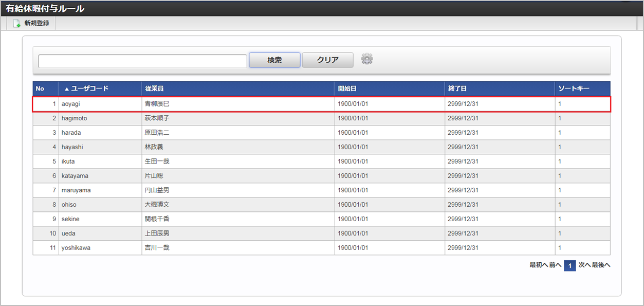Click employee name 円山益男

(157, 190)
